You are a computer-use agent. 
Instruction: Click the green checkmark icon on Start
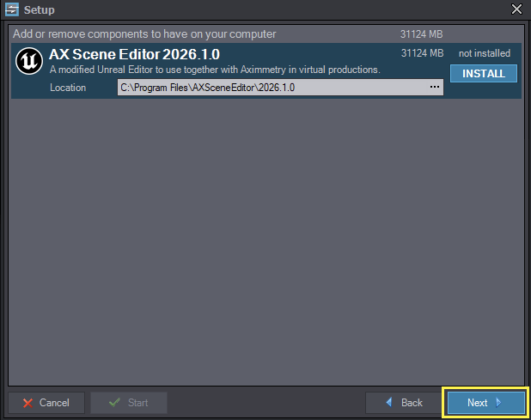point(114,403)
